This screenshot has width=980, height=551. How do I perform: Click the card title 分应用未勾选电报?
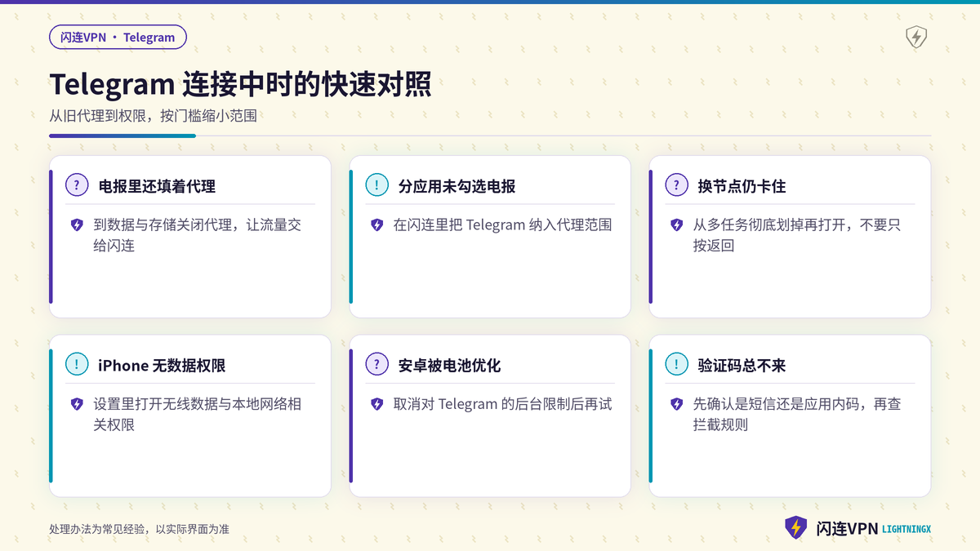457,186
